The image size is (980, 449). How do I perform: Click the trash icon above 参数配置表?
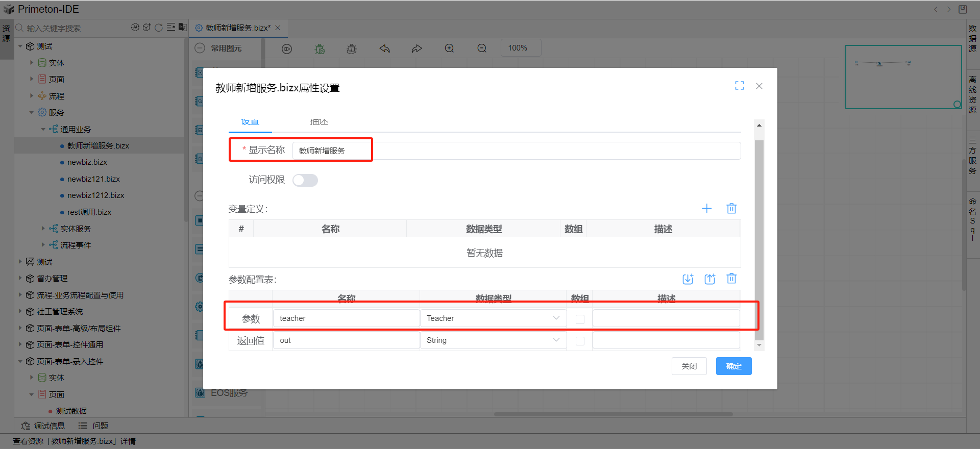tap(731, 279)
